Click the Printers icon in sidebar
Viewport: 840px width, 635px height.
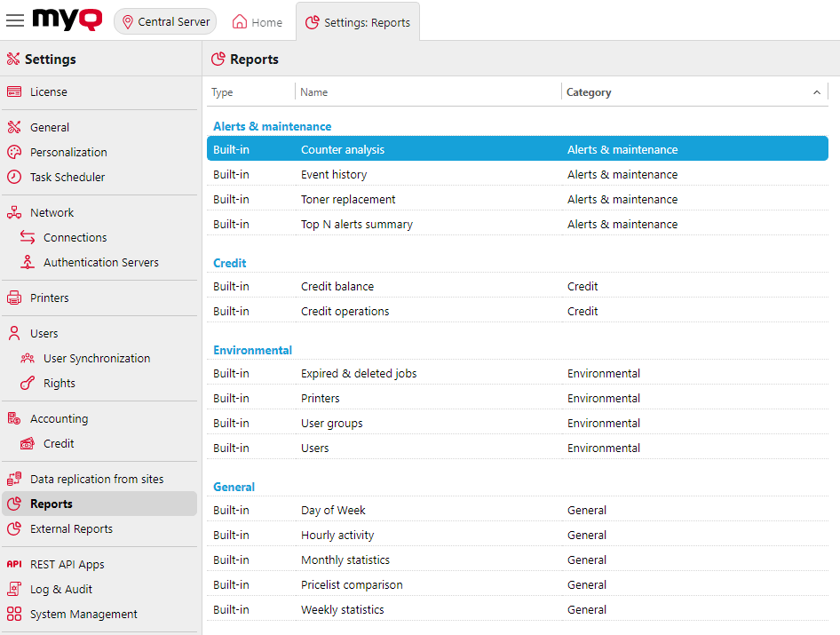14,298
